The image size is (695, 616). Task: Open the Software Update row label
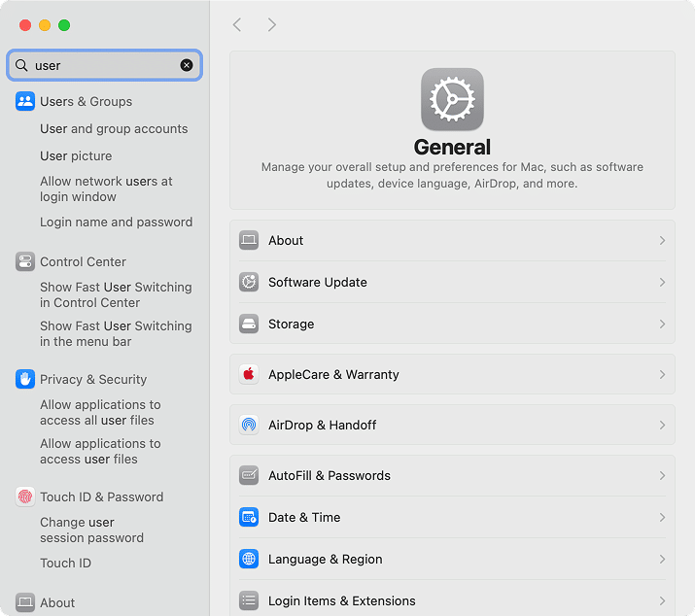317,283
